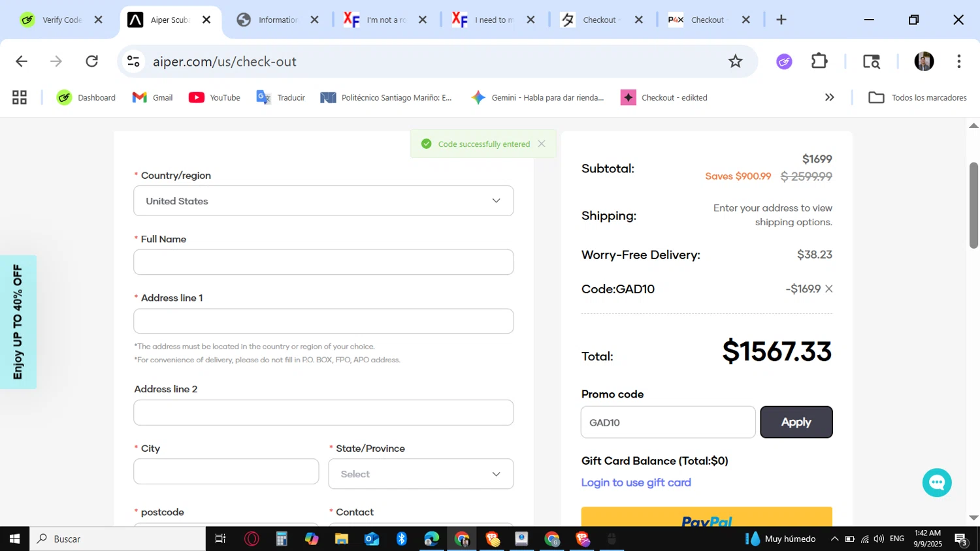Open the tab search side panel icon

click(872, 61)
